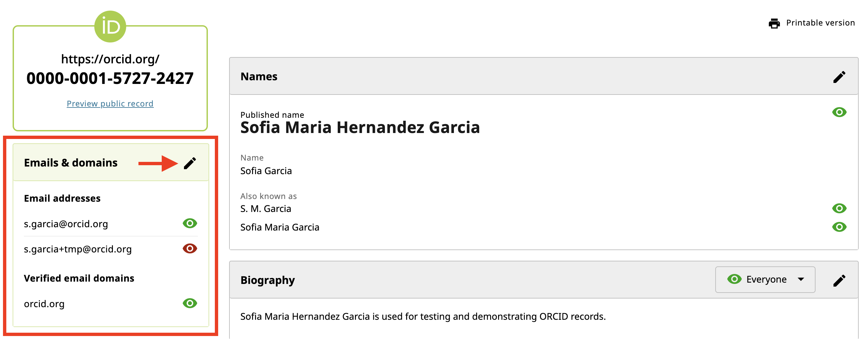Viewport: 868px width, 339px height.
Task: Click the Biography section header title
Action: pos(268,280)
